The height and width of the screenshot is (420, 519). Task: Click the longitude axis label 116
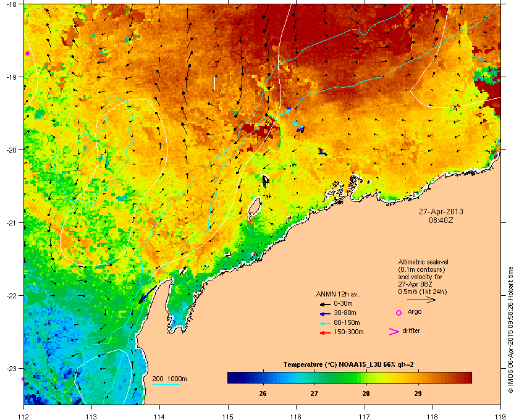point(296,416)
